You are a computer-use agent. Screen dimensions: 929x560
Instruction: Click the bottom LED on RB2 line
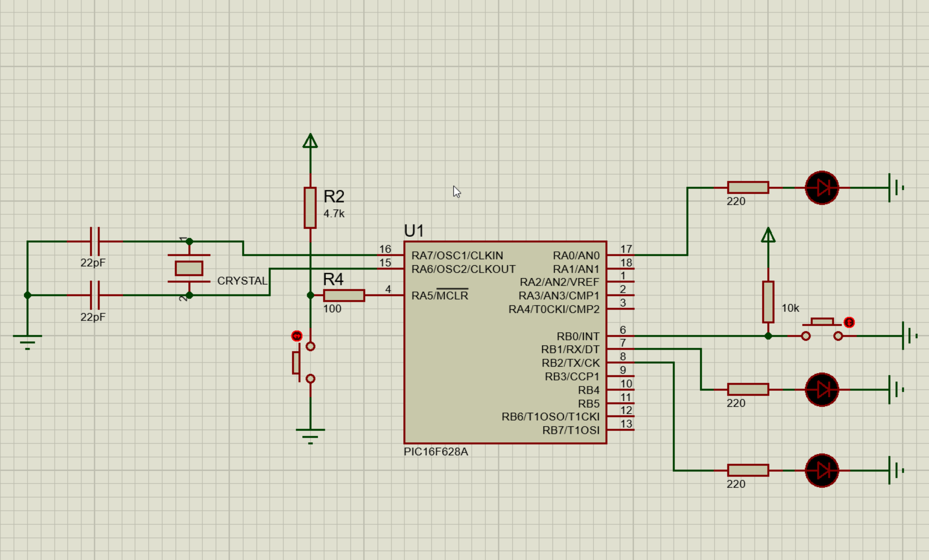tap(822, 471)
